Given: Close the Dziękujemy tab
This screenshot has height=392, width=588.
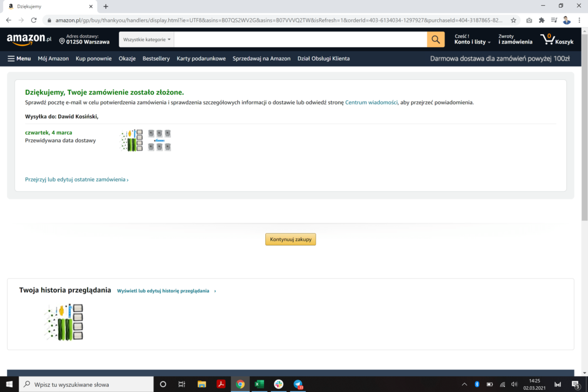Looking at the screenshot, I should coord(91,6).
